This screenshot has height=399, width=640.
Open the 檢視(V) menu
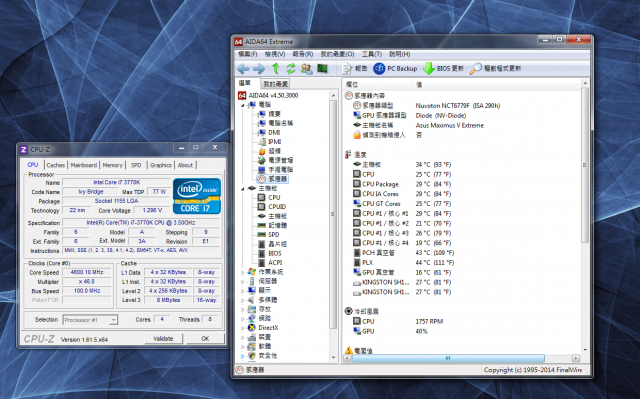pyautogui.click(x=275, y=54)
